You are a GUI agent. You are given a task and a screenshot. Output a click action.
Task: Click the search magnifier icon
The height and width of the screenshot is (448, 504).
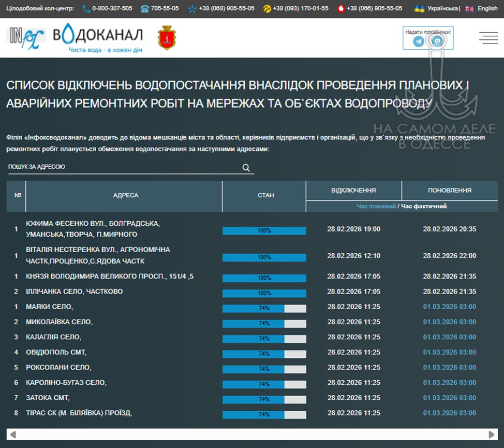[246, 167]
